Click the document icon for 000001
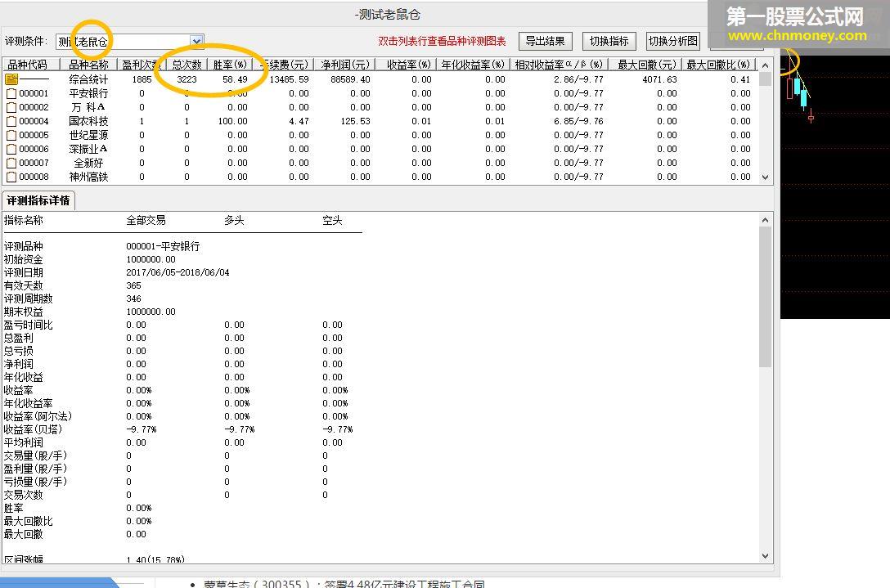Screen dimensions: 890x588 tap(11, 94)
